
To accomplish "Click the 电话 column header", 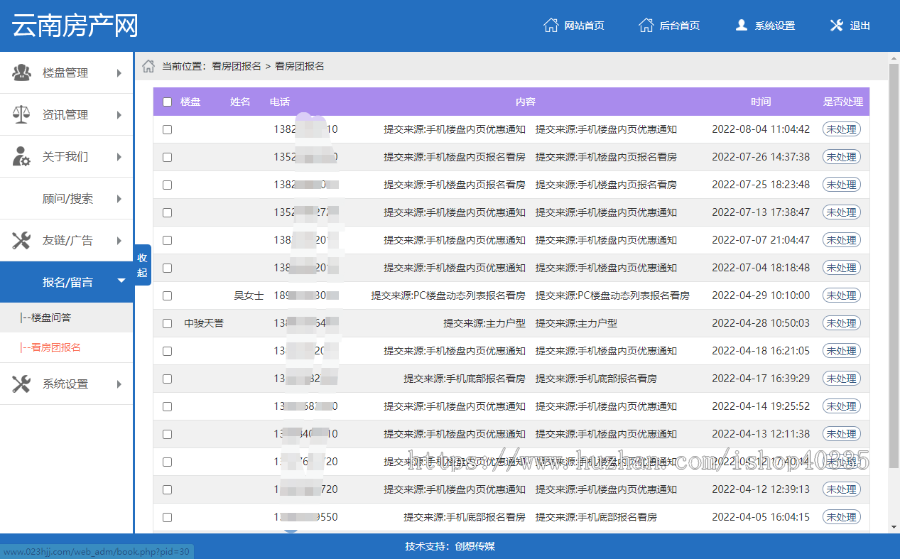I will (280, 102).
